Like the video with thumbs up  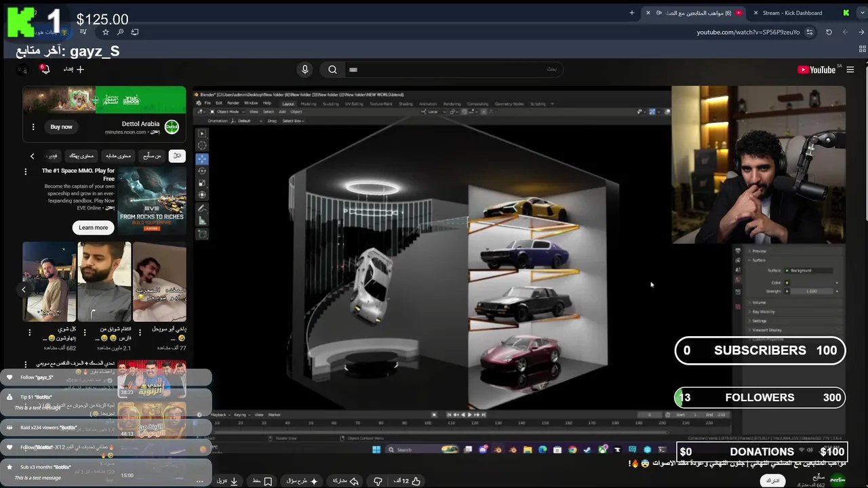(x=408, y=481)
